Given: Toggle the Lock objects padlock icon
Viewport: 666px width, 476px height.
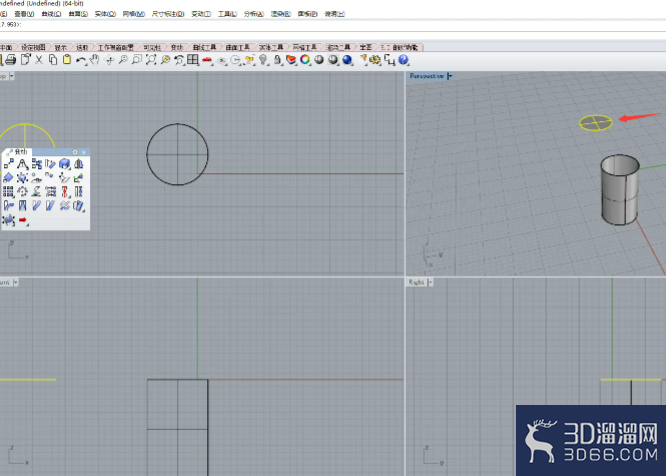Looking at the screenshot, I should [x=277, y=60].
